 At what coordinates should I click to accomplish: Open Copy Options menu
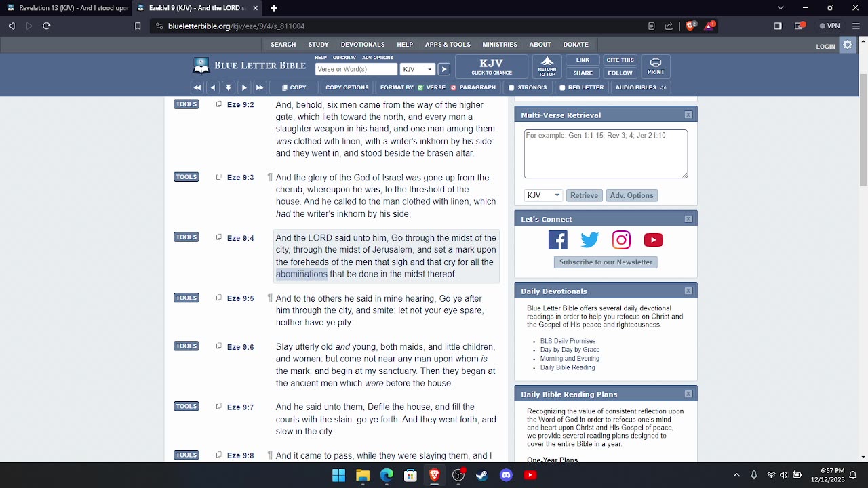pyautogui.click(x=347, y=87)
